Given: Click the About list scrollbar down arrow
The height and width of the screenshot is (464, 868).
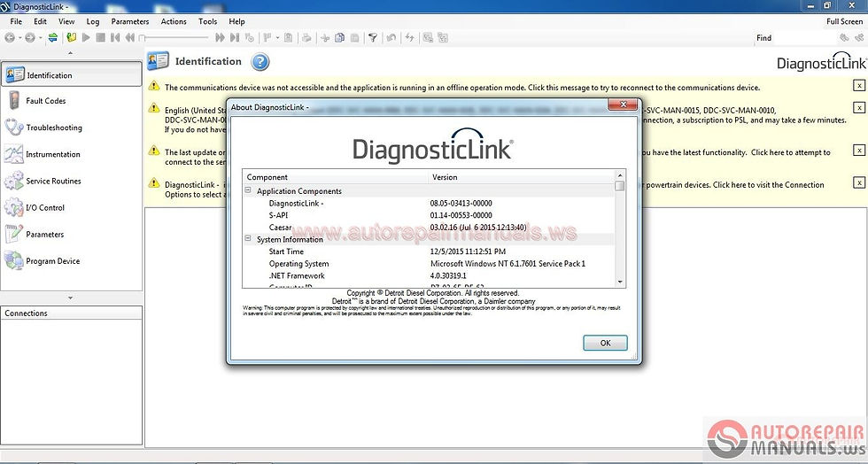Looking at the screenshot, I should (620, 282).
